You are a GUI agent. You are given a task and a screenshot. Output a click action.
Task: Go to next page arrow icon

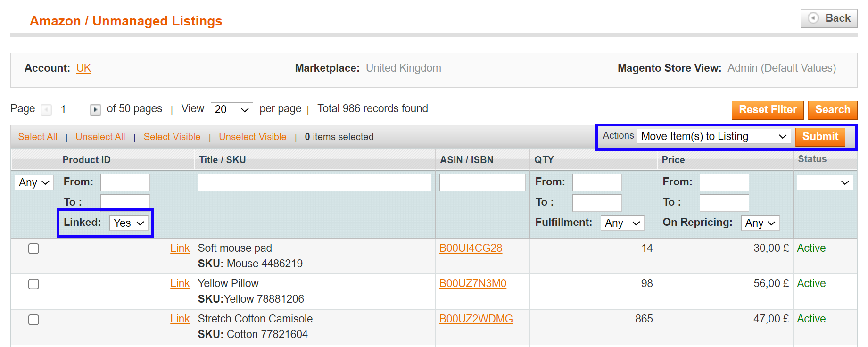click(95, 110)
